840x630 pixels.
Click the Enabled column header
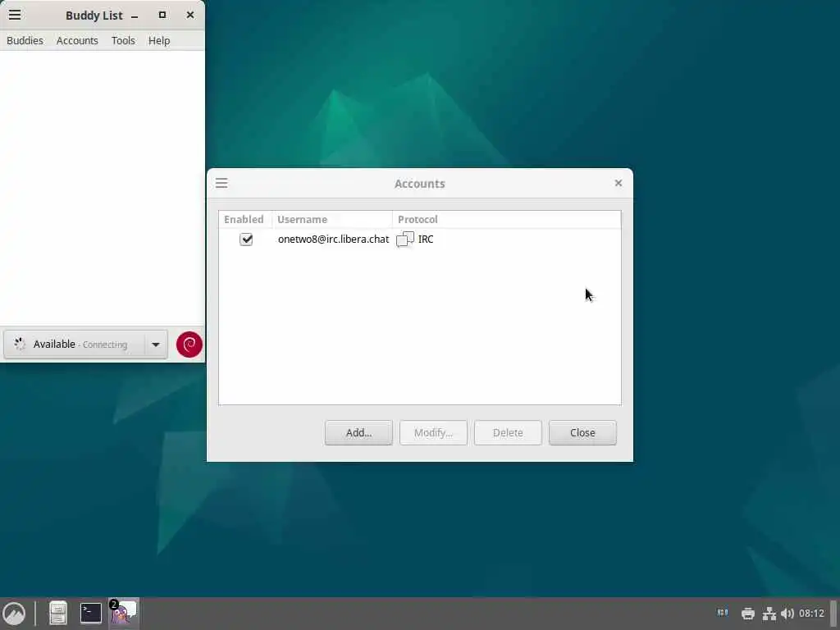click(244, 220)
